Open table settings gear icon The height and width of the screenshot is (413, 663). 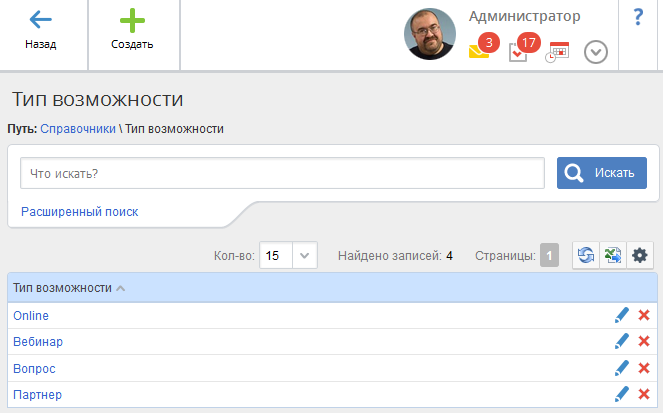pyautogui.click(x=640, y=255)
